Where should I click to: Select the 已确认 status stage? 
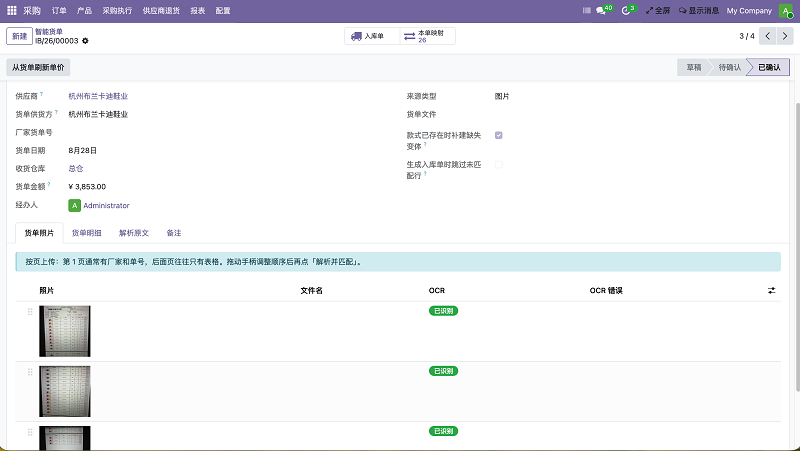(x=769, y=67)
